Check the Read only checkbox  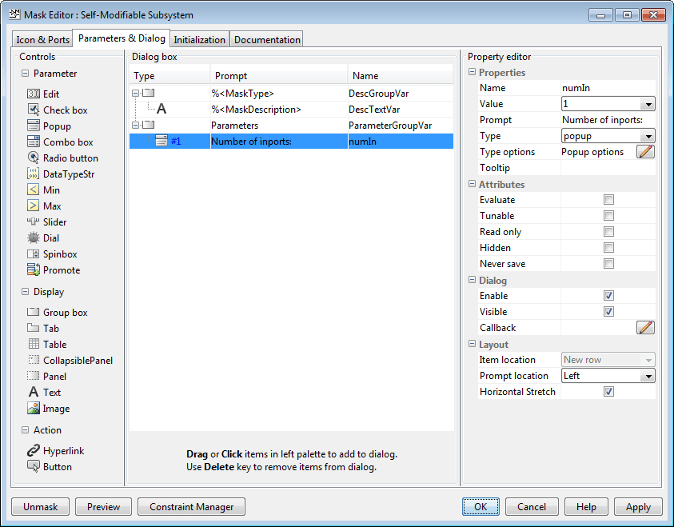(x=608, y=232)
